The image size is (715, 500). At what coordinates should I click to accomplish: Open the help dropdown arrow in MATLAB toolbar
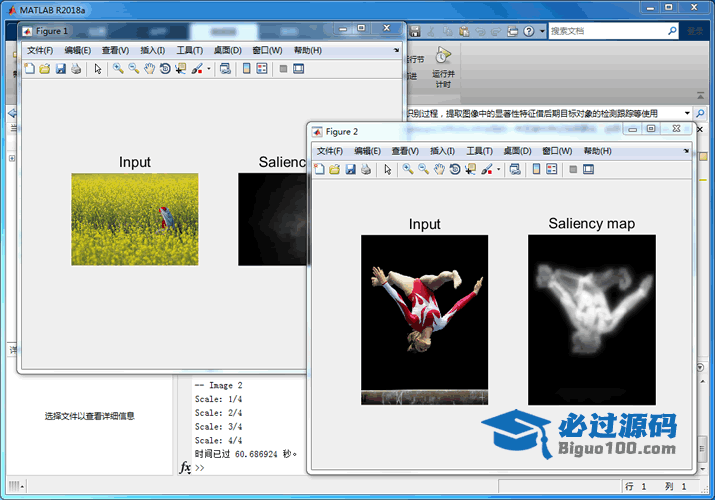541,31
